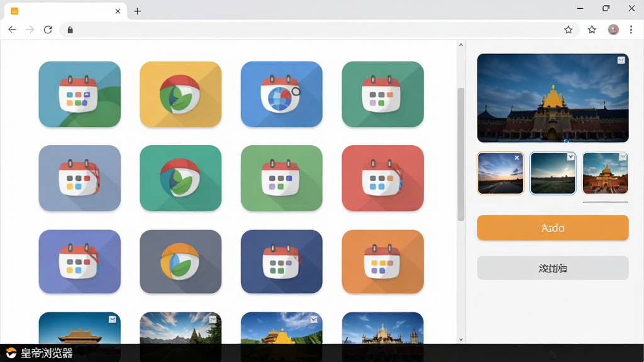Screen dimensions: 644x362
Task: Select the calendar icon on periwinkle purple tile
Action: (x=80, y=261)
